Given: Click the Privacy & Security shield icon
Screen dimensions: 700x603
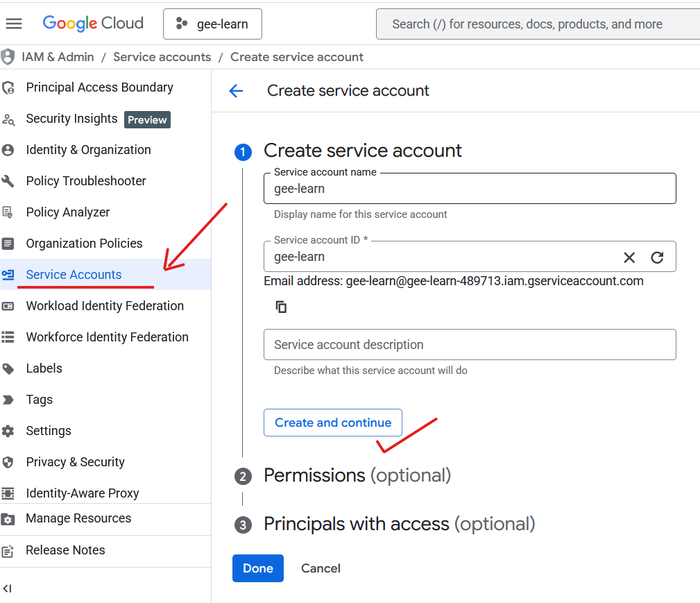Looking at the screenshot, I should (9, 461).
